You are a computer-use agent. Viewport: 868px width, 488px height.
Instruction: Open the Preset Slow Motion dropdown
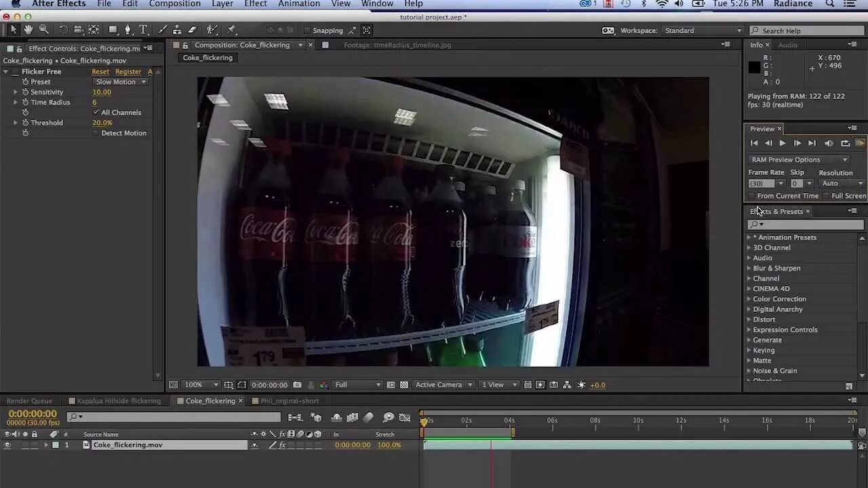[x=121, y=82]
